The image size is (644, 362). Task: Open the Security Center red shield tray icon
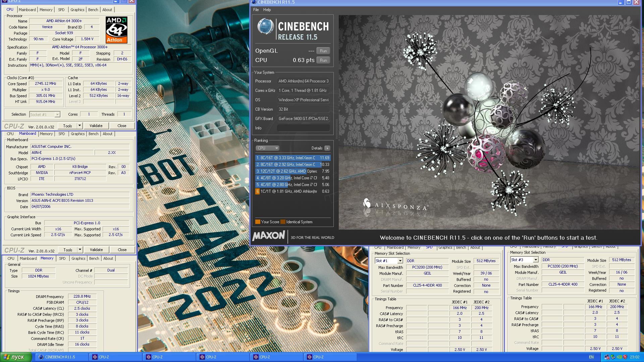click(x=625, y=357)
